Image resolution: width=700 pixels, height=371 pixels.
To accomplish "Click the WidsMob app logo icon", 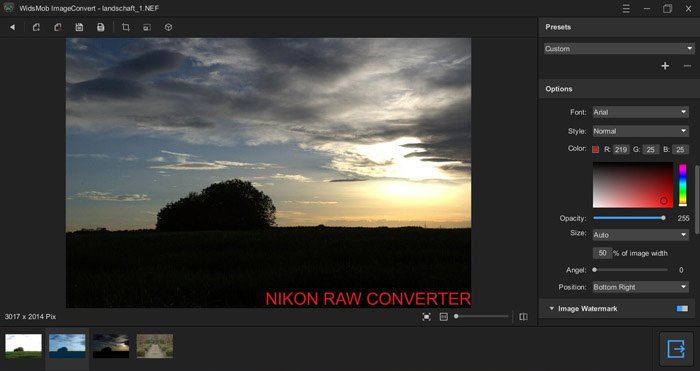I will pyautogui.click(x=8, y=8).
